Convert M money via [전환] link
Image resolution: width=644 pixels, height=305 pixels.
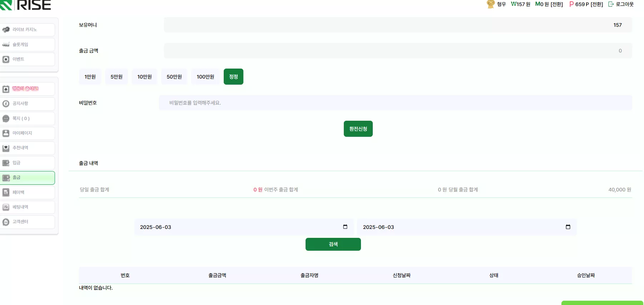[x=556, y=4]
